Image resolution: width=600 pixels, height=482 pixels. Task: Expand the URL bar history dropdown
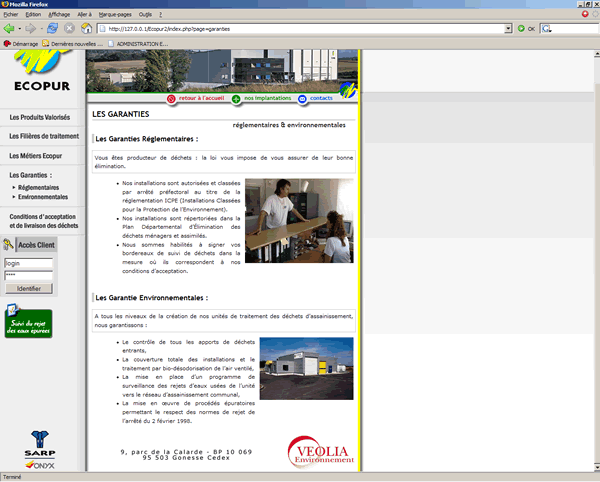click(508, 29)
